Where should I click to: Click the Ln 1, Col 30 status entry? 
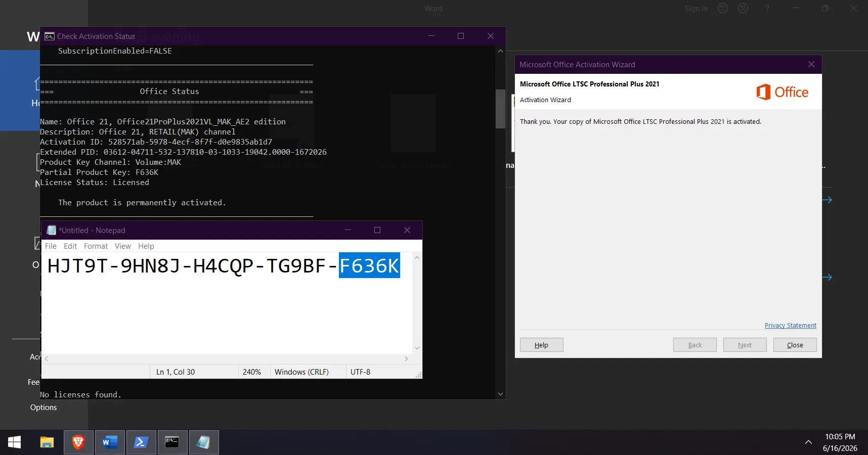(176, 372)
